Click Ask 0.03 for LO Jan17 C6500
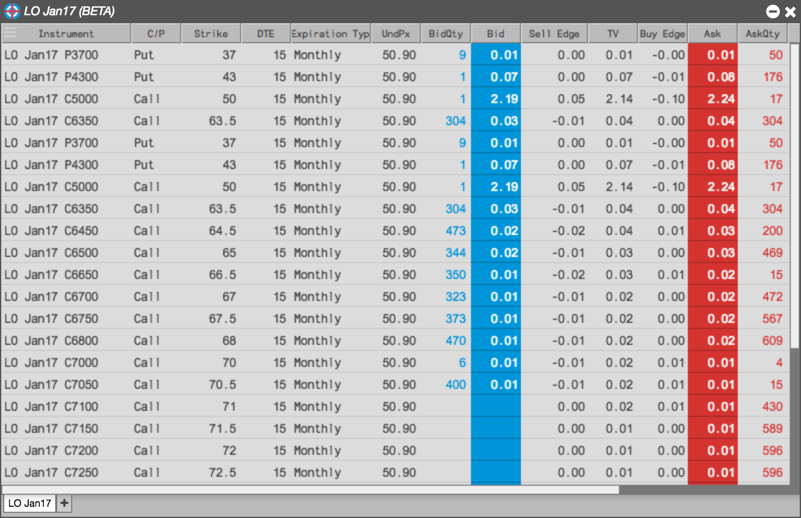 coord(713,253)
